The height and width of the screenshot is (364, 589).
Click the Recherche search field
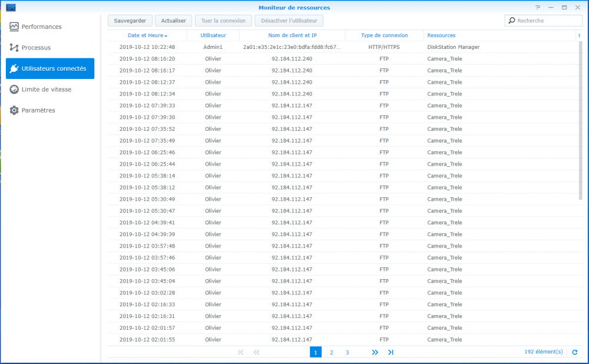click(543, 21)
